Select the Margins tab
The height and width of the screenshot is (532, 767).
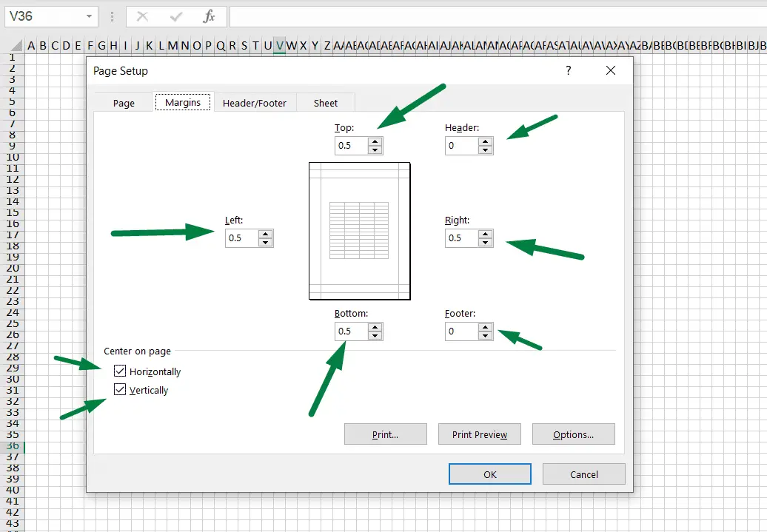pos(183,102)
